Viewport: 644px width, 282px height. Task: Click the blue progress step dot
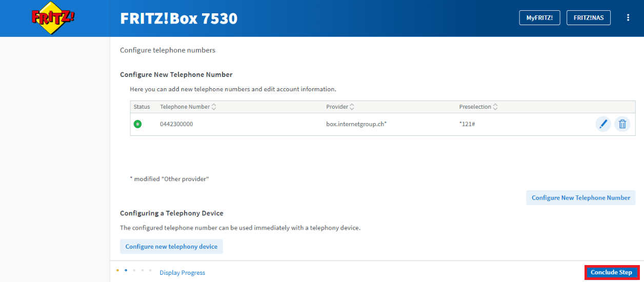[126, 270]
